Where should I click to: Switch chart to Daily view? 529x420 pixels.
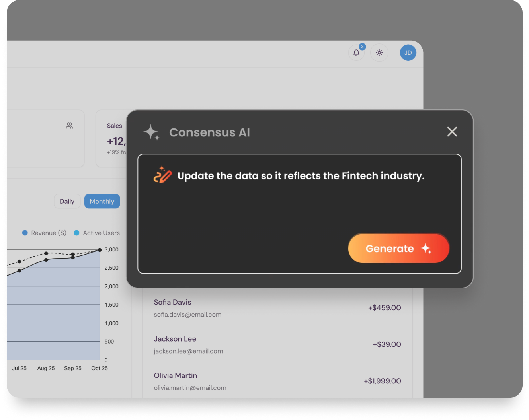(67, 201)
